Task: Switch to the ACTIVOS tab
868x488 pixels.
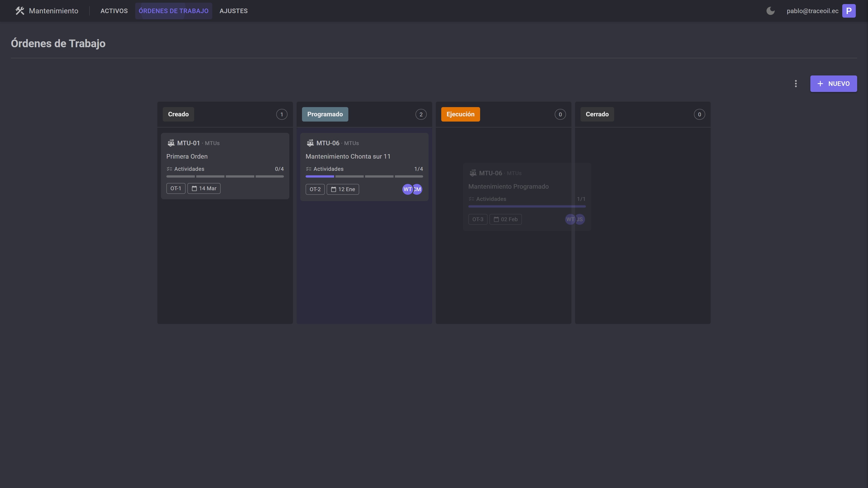Action: pos(114,11)
